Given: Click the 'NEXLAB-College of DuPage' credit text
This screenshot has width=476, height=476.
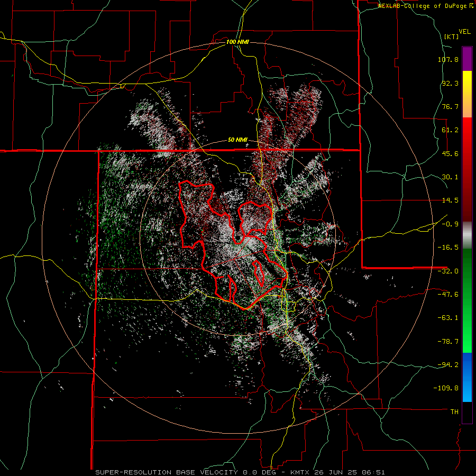Looking at the screenshot, I should point(422,6).
